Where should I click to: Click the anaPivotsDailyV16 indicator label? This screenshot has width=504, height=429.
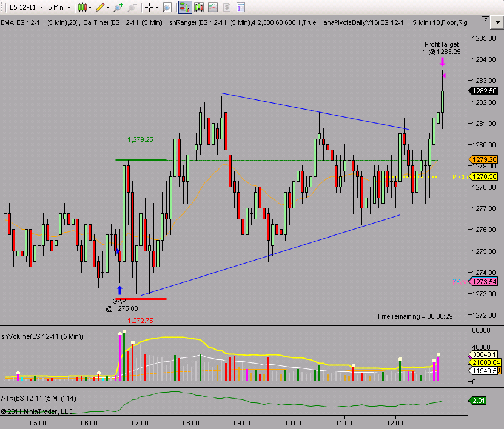click(395, 22)
